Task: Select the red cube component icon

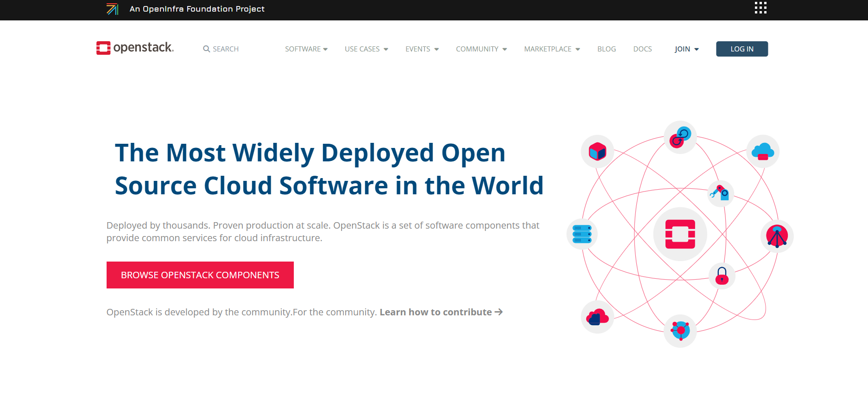Action: coord(597,151)
